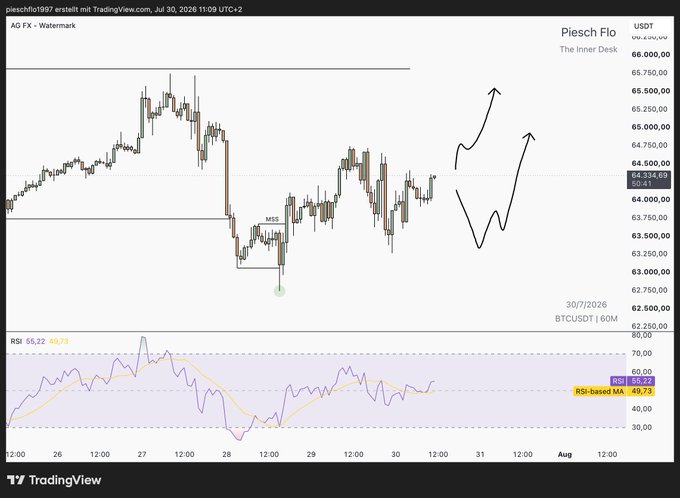Click the 70,00 RSI scale label

[x=641, y=353]
